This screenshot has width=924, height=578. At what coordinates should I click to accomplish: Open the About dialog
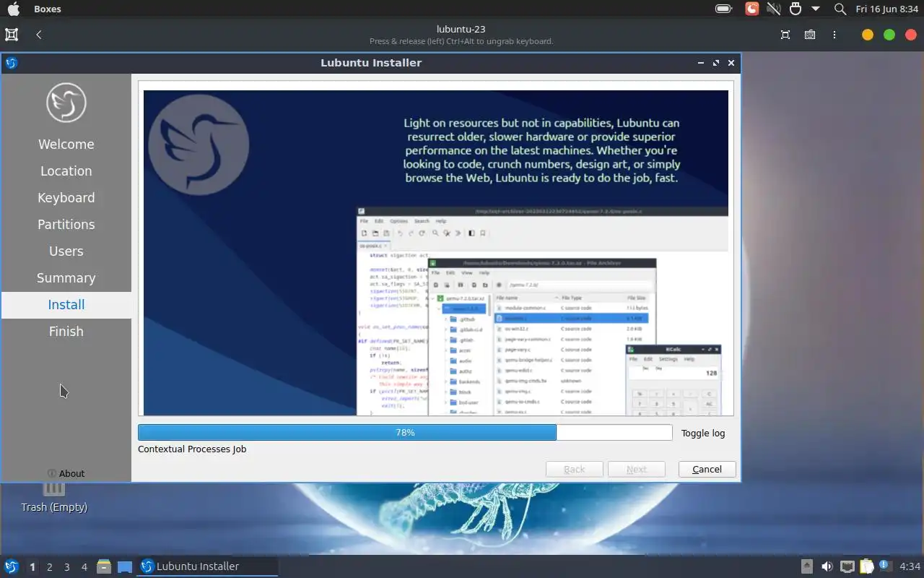pyautogui.click(x=66, y=473)
